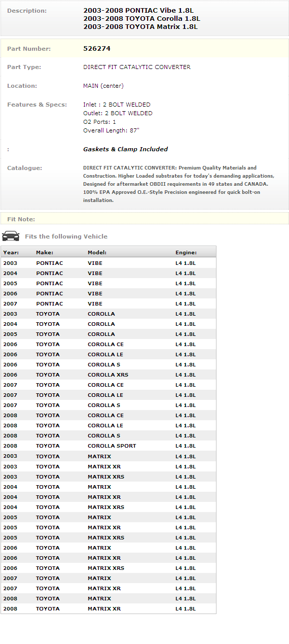This screenshot has width=289, height=644.
Task: Select the part number 526274
Action: pyautogui.click(x=97, y=49)
